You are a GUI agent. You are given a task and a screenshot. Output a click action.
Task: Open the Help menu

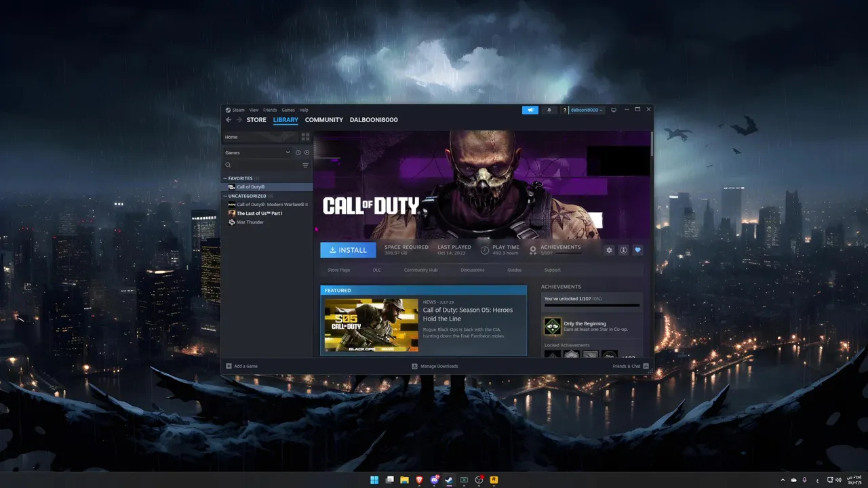tap(304, 110)
